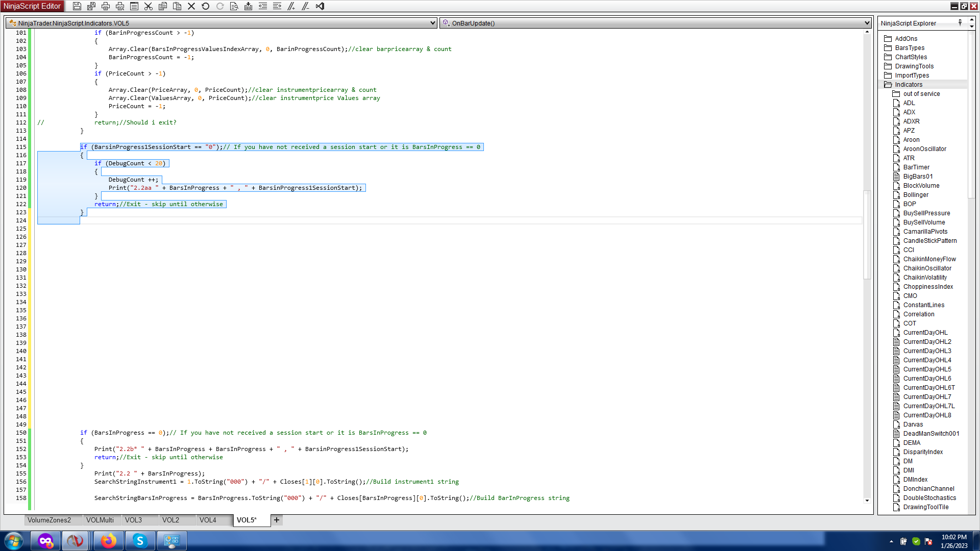Open Firefox from the Windows taskbar
980x551 pixels.
[108, 541]
